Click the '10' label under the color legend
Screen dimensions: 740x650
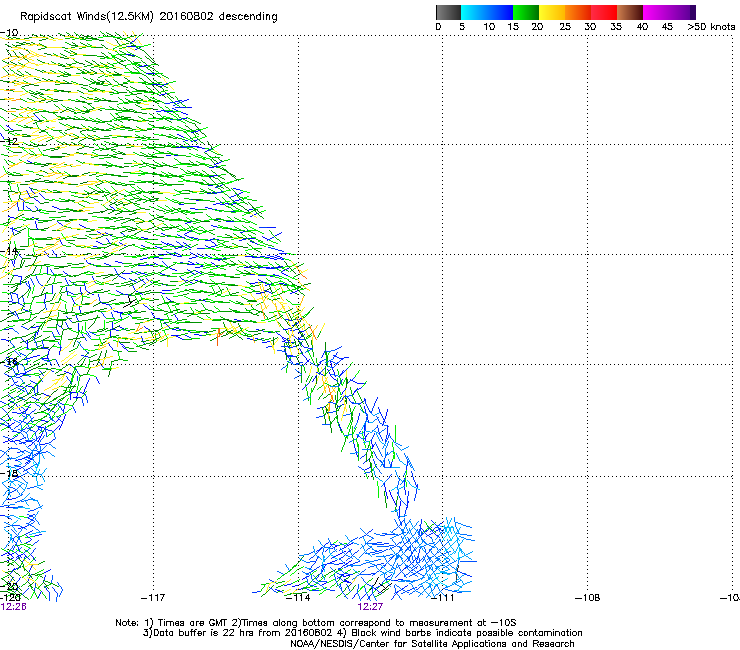click(489, 27)
